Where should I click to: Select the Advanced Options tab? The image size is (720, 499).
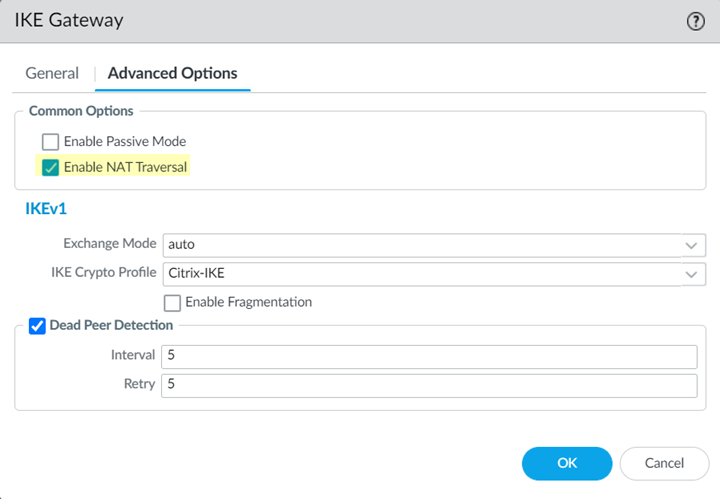172,73
